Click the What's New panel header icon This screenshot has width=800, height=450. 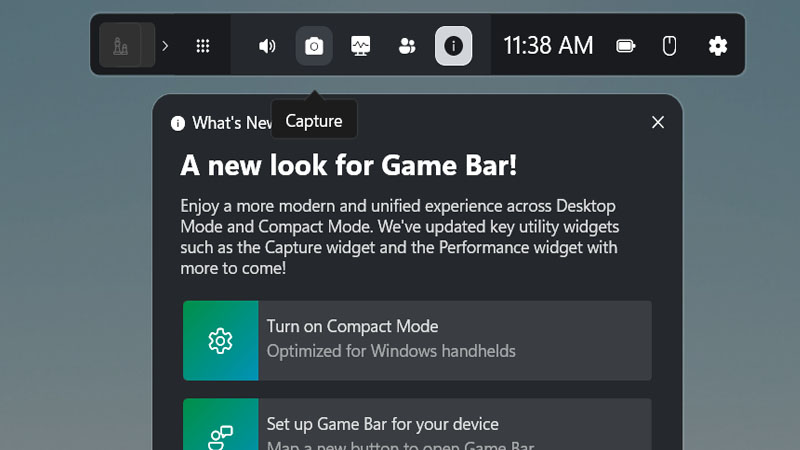178,123
